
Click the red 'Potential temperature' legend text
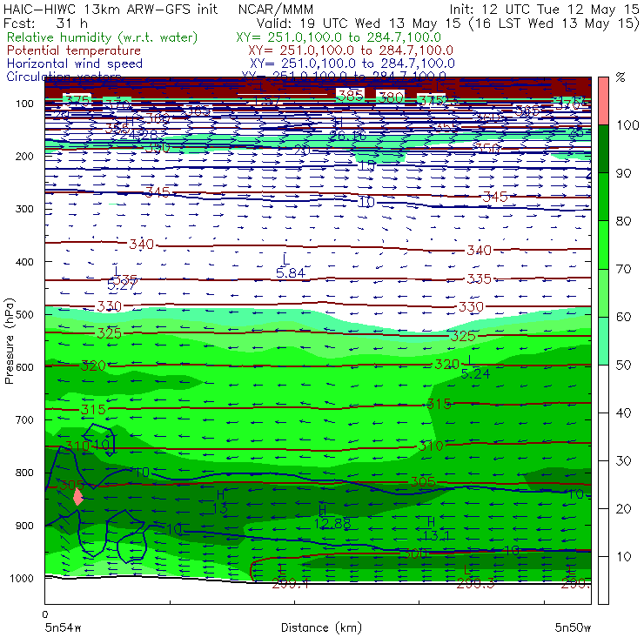point(74,50)
